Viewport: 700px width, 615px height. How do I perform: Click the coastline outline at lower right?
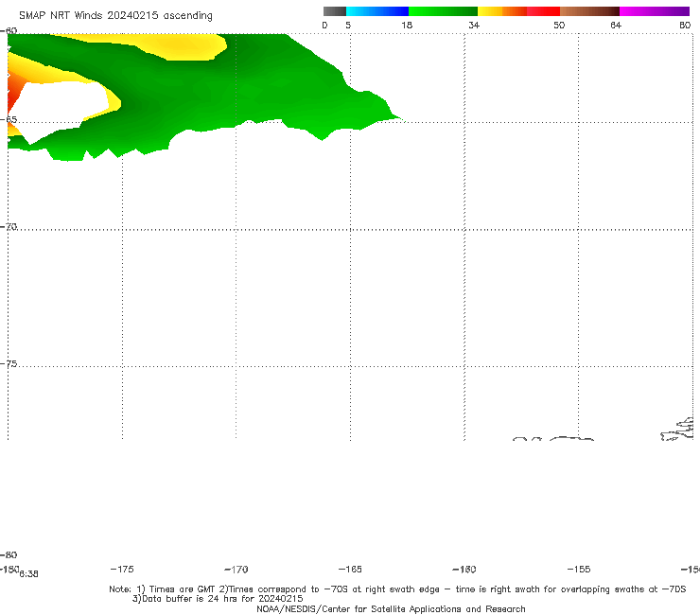point(677,430)
